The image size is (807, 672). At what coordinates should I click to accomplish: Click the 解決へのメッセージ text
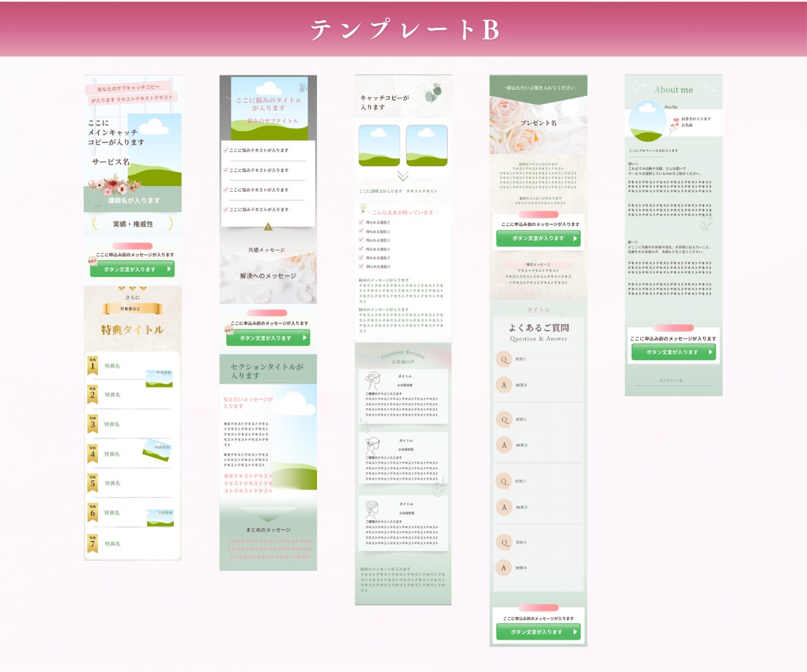(268, 276)
